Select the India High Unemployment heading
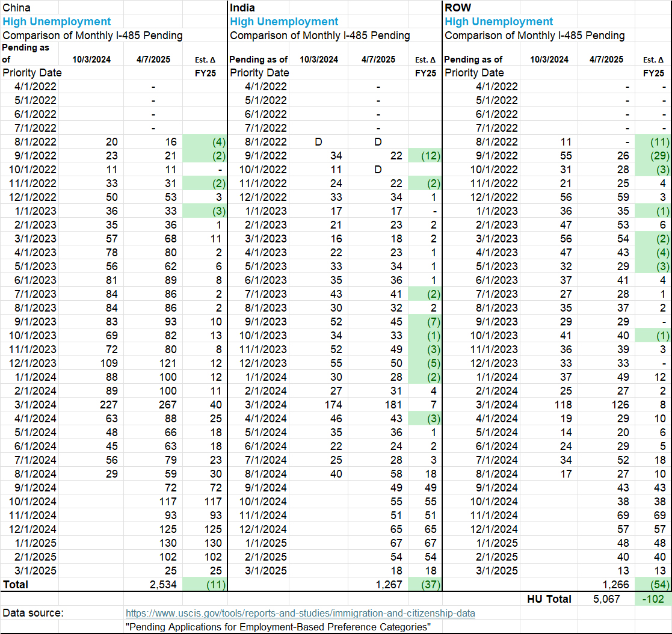Viewport: 672px width, 634px height. [x=284, y=22]
